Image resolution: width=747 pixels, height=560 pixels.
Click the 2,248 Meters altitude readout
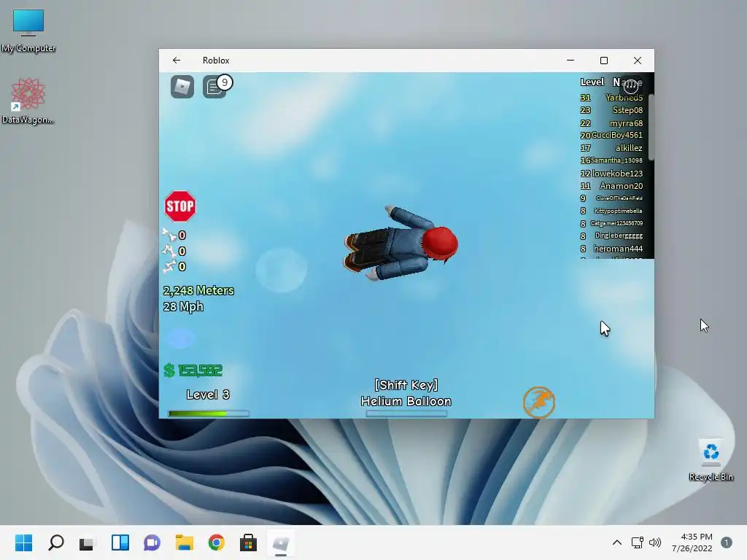click(x=198, y=290)
